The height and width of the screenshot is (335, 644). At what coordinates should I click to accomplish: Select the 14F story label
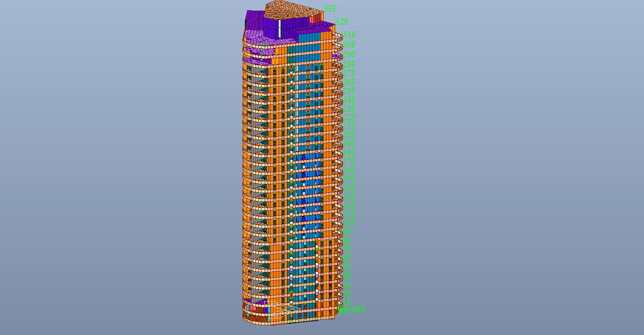(x=350, y=188)
